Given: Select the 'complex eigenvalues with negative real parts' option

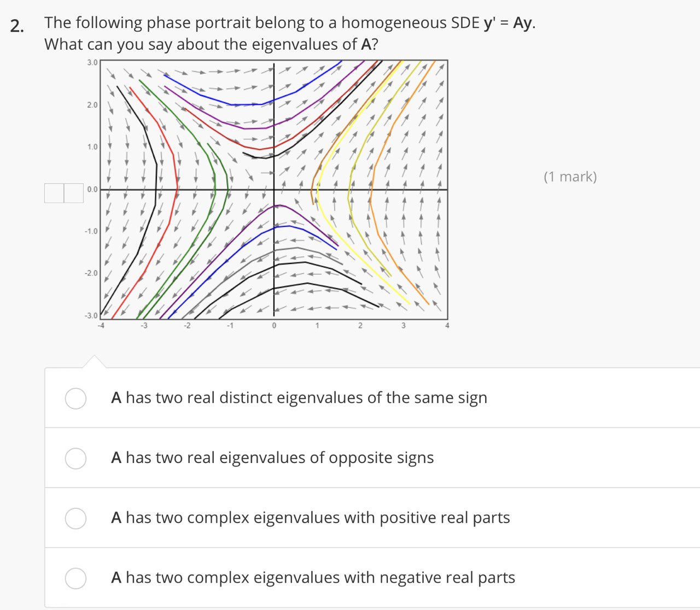Looking at the screenshot, I should pyautogui.click(x=75, y=578).
